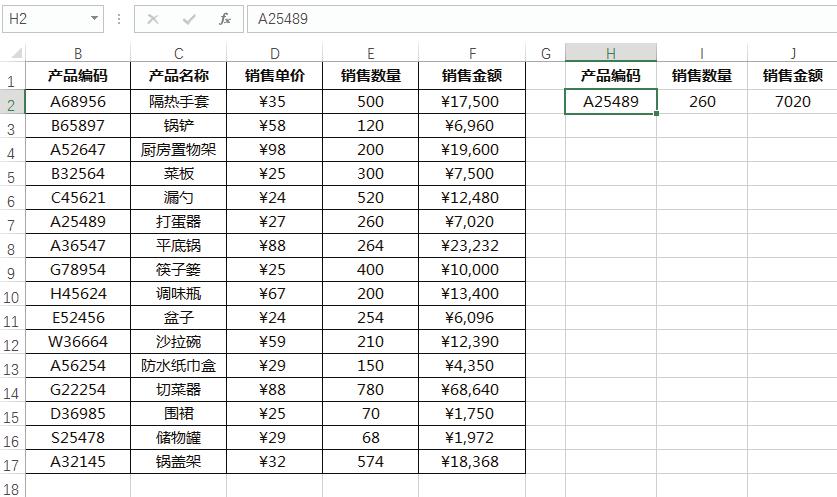Click the ¥23,232 sales amount cell
The image size is (837, 497).
point(472,246)
